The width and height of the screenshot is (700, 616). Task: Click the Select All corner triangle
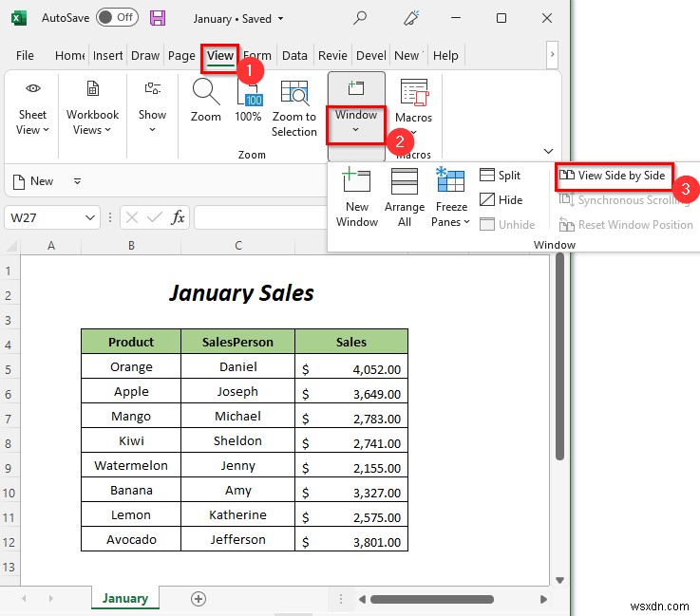pos(10,245)
